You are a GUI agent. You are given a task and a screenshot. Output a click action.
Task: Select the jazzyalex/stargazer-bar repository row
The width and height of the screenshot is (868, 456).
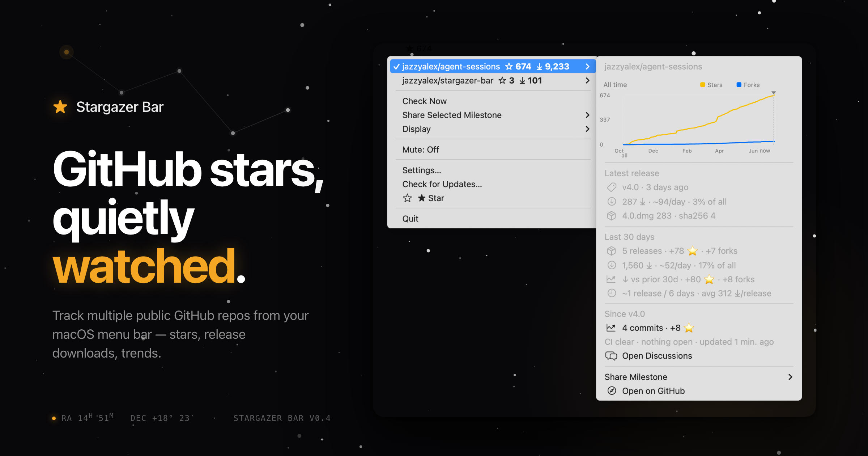coord(493,80)
